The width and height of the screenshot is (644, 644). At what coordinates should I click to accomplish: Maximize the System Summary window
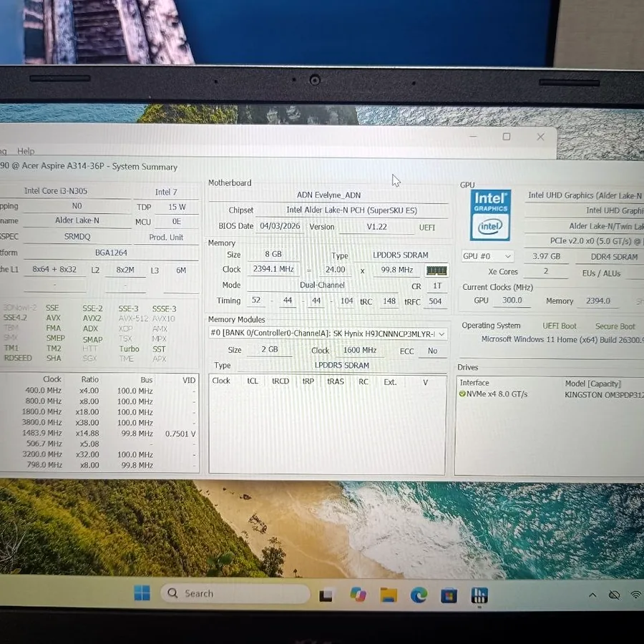click(507, 137)
